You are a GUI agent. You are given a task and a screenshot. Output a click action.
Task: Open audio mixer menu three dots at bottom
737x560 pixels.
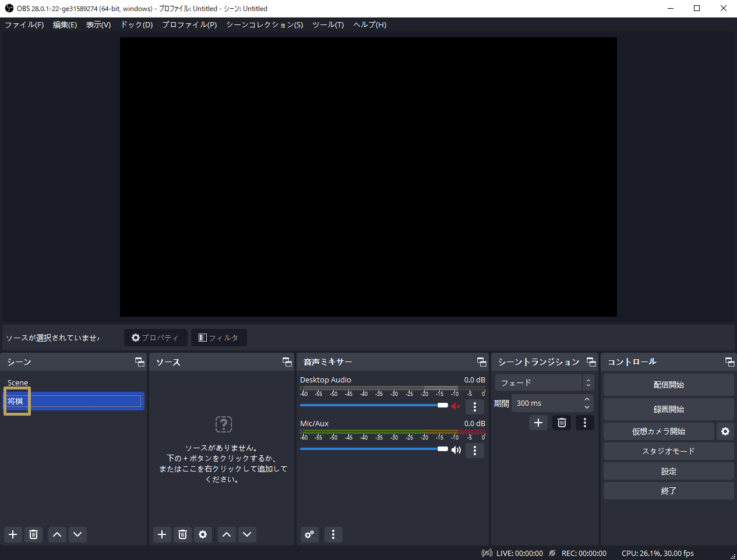click(x=333, y=534)
